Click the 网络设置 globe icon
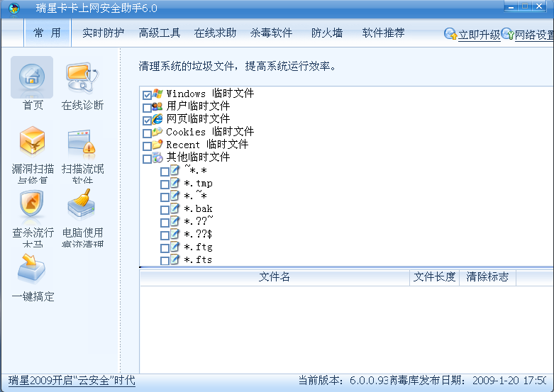This screenshot has width=554, height=392. 507,34
